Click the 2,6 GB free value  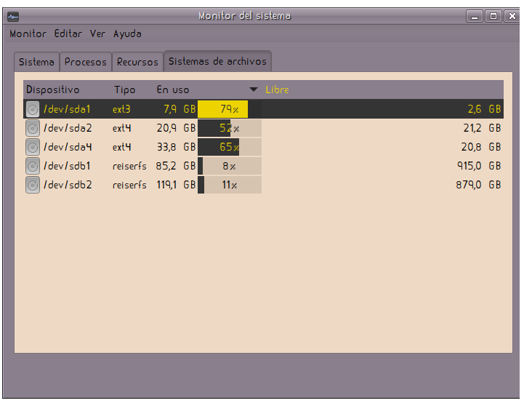484,109
